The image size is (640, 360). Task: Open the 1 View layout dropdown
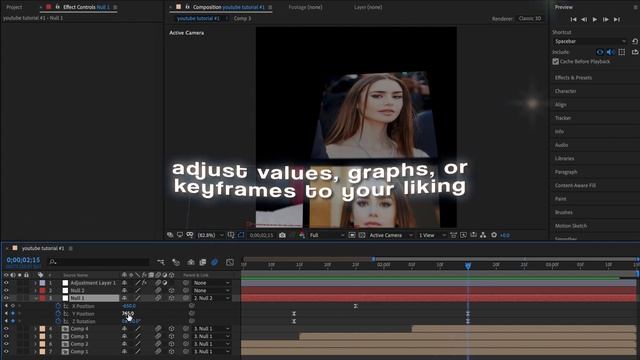point(432,235)
